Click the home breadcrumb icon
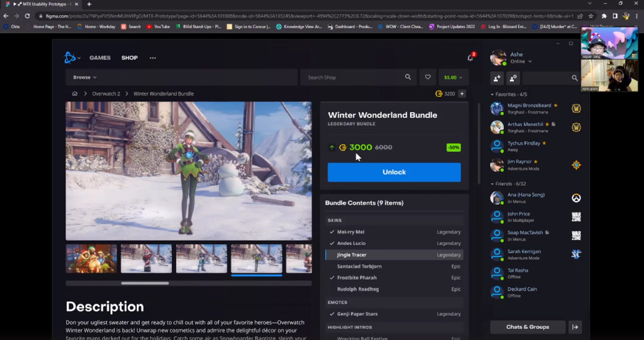The width and height of the screenshot is (644, 340). click(75, 94)
